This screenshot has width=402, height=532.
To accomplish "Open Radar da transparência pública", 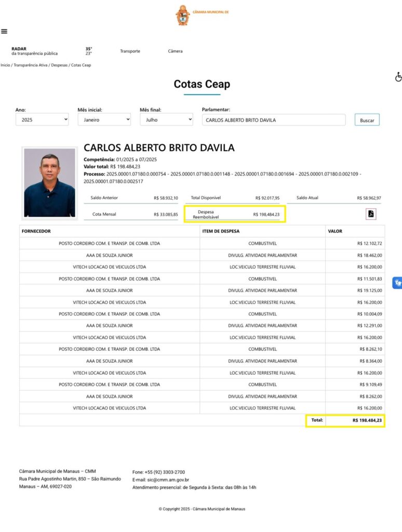I will (34, 51).
